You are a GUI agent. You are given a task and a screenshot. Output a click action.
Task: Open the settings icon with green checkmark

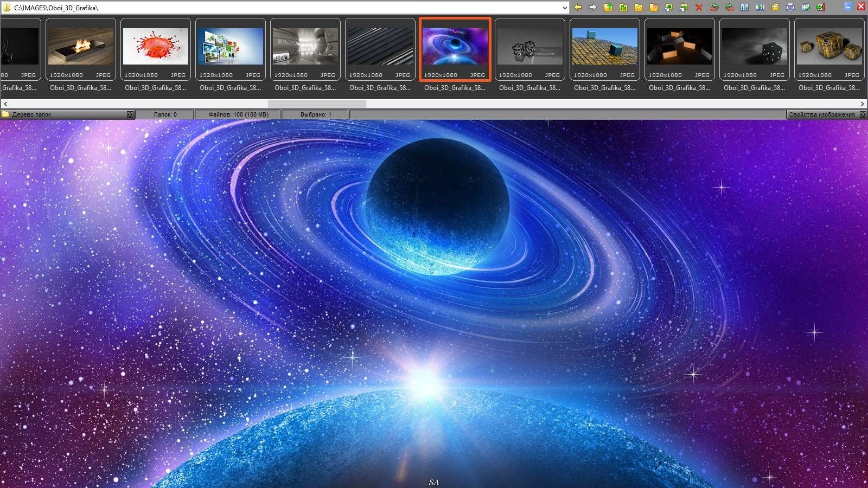point(806,7)
